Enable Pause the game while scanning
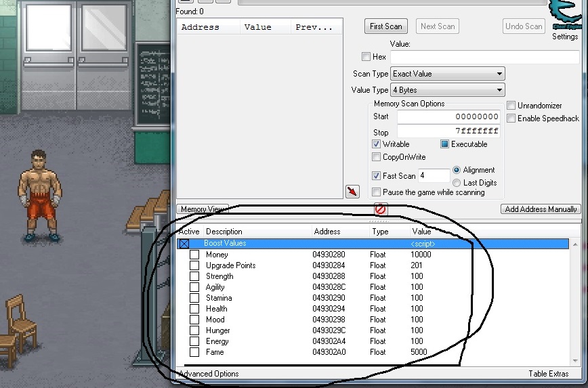This screenshot has height=388, width=588. click(x=376, y=192)
